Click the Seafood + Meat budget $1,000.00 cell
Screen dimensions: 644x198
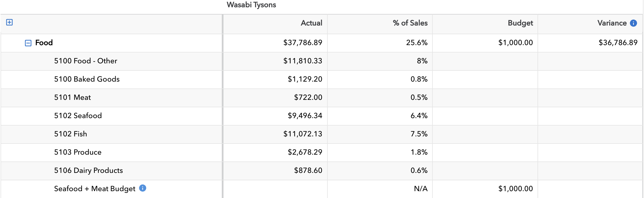(515, 189)
